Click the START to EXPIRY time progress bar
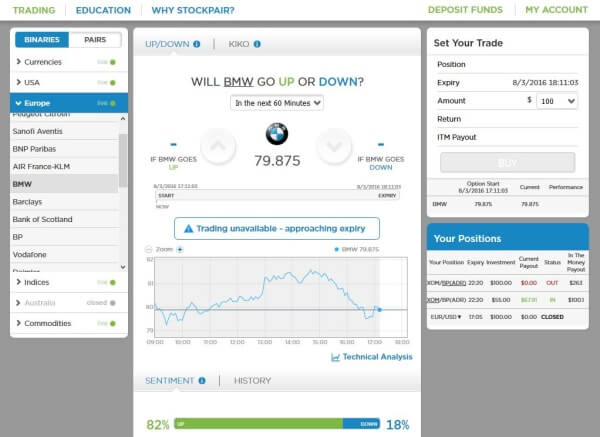 click(277, 196)
